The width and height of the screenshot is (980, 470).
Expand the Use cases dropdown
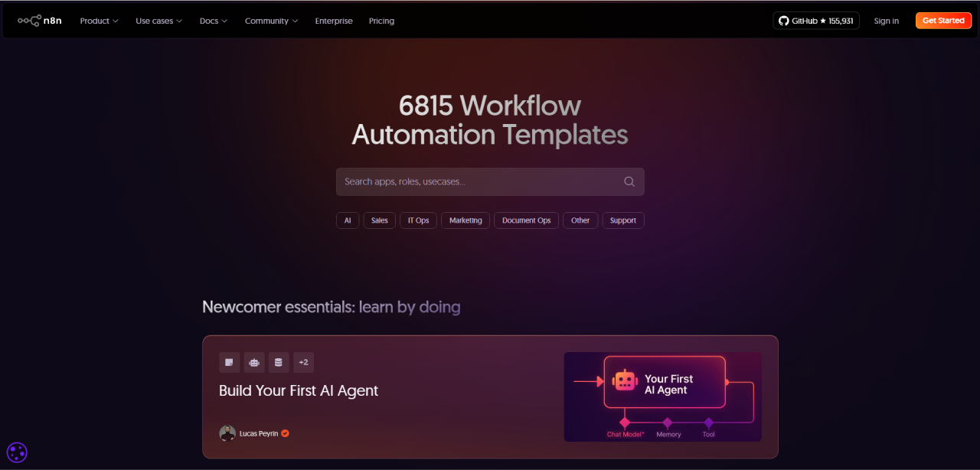158,21
